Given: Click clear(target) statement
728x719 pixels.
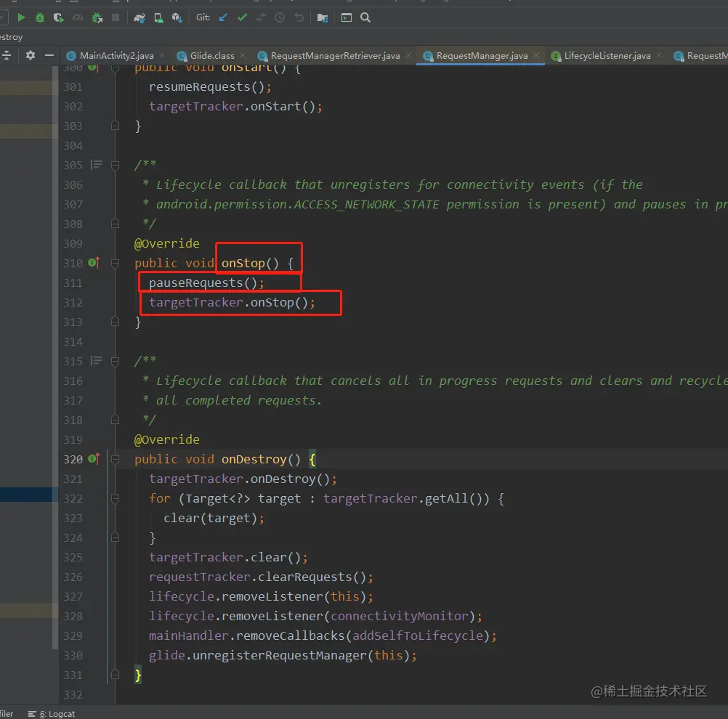Looking at the screenshot, I should pyautogui.click(x=214, y=518).
